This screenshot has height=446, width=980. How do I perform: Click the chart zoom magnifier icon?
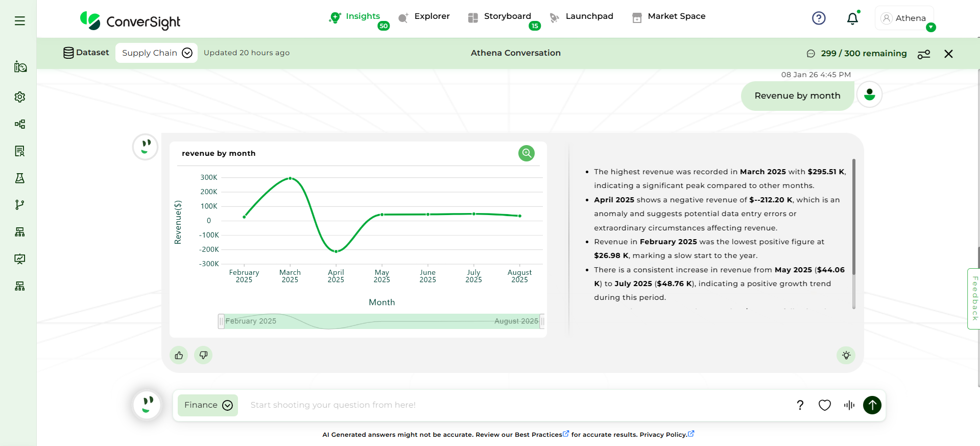(526, 153)
